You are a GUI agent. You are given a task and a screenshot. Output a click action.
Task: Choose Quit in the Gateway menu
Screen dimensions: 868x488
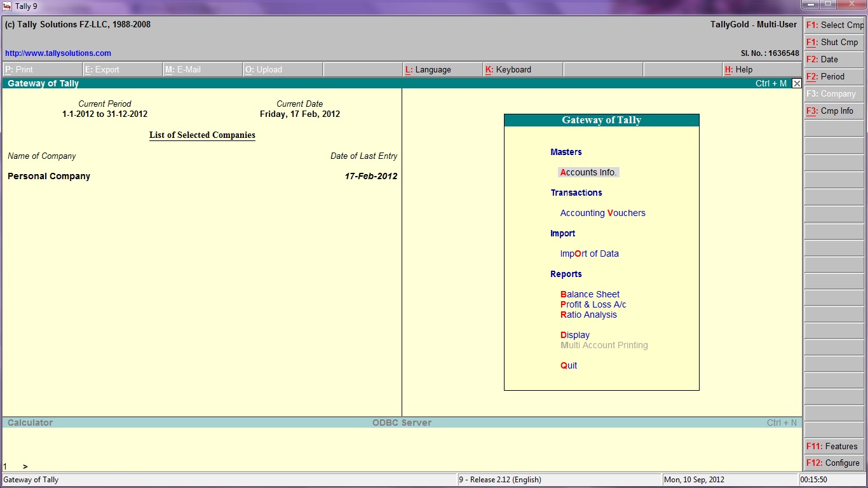[568, 365]
